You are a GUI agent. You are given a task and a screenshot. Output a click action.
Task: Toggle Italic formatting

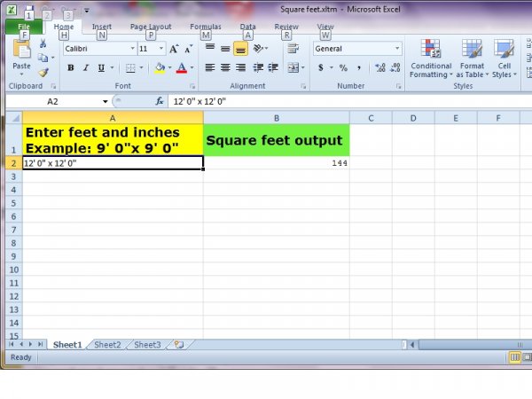point(86,68)
